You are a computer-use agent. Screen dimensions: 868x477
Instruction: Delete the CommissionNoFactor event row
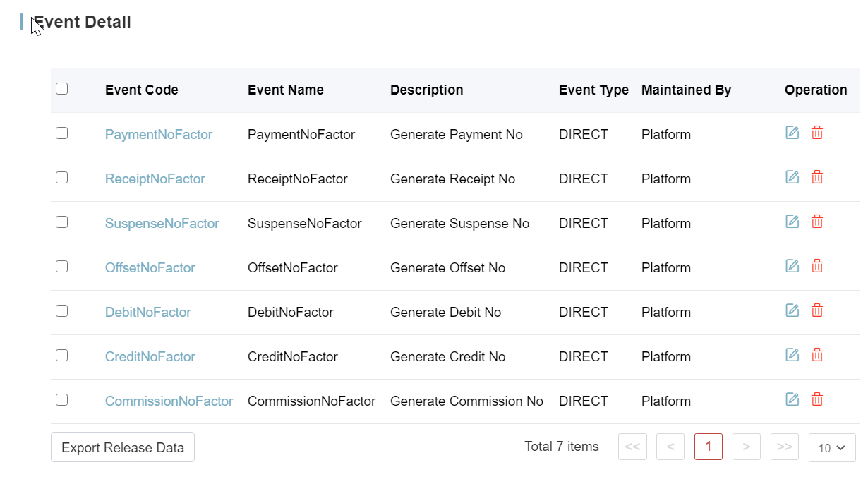pyautogui.click(x=817, y=399)
